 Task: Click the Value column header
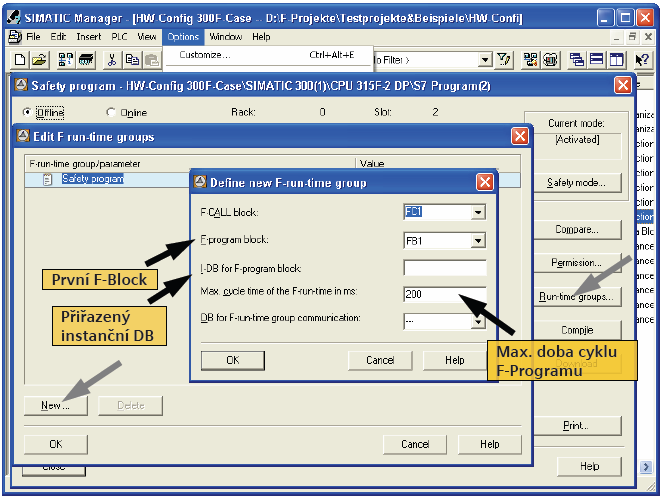(438, 163)
